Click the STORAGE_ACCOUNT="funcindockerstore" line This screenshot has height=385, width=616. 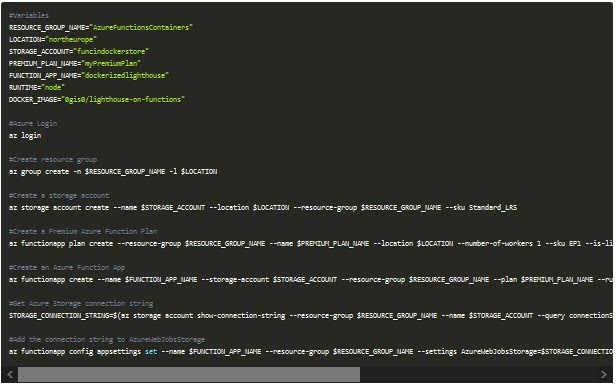[x=79, y=51]
